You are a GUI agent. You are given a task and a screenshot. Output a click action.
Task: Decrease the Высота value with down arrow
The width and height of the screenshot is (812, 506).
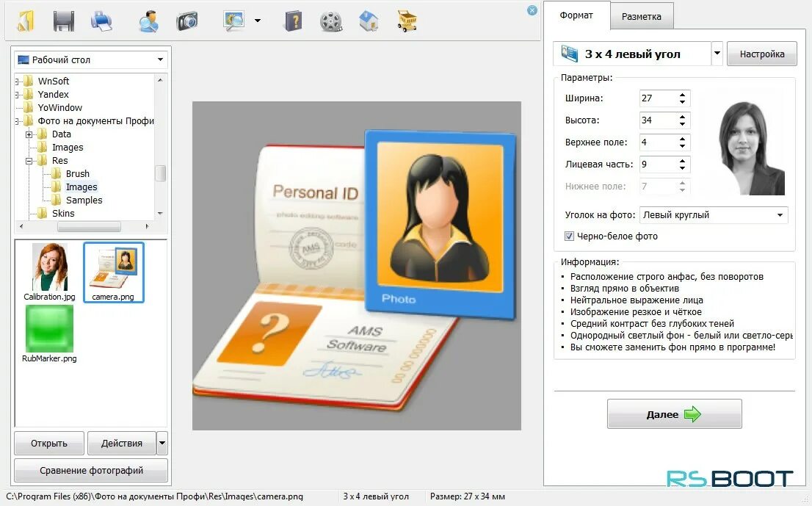[683, 124]
